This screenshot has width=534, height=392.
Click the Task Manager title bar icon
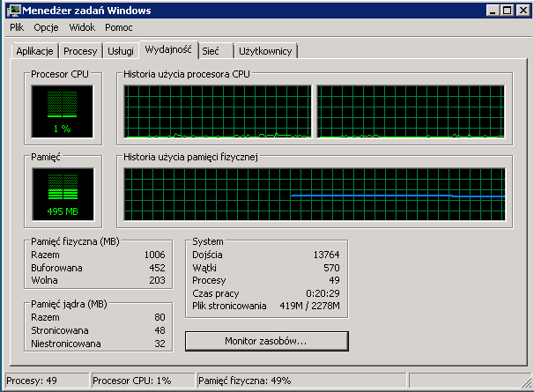[13, 11]
